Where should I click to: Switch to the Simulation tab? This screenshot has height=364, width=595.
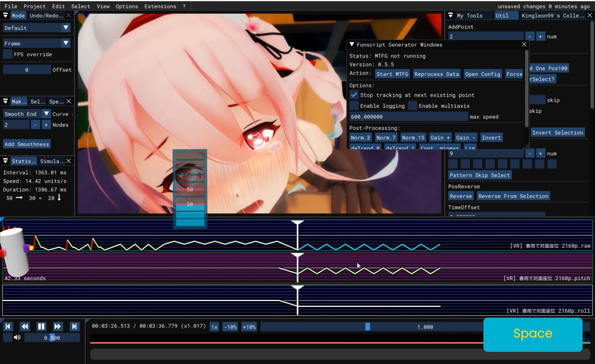tap(52, 161)
